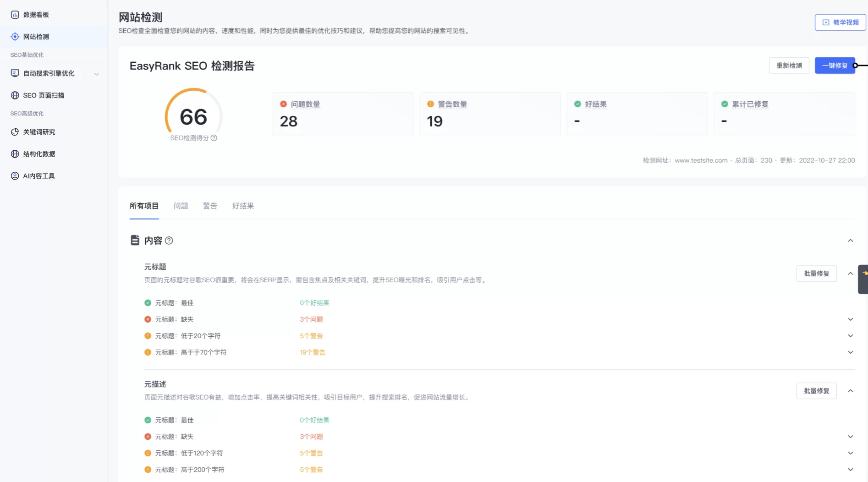
Task: Expand the 元标题 缺失 3个问题 row
Action: coord(850,319)
